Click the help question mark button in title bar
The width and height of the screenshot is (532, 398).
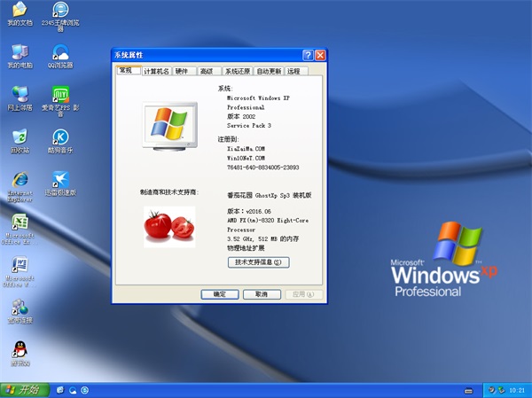pyautogui.click(x=307, y=56)
